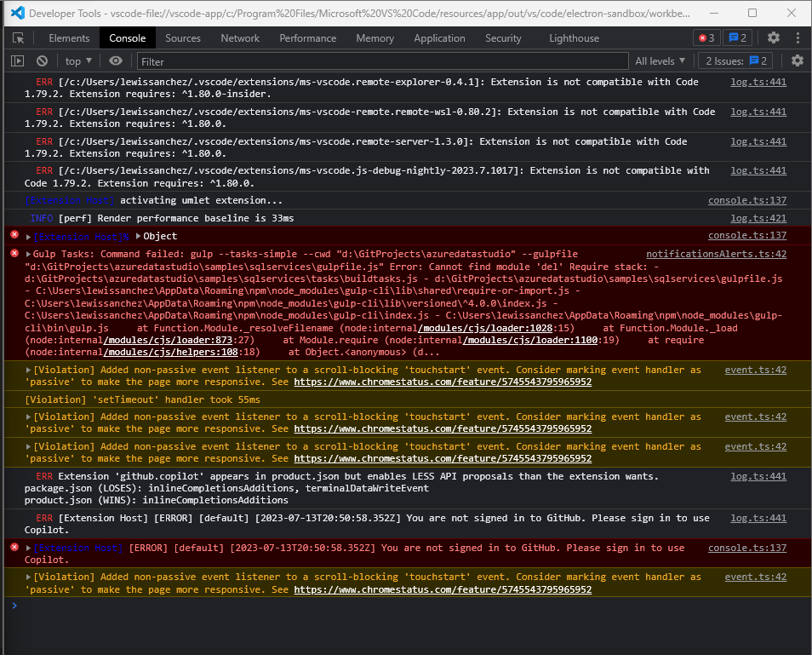The image size is (812, 655).
Task: Open the 'top' frame context dropdown
Action: tap(77, 60)
